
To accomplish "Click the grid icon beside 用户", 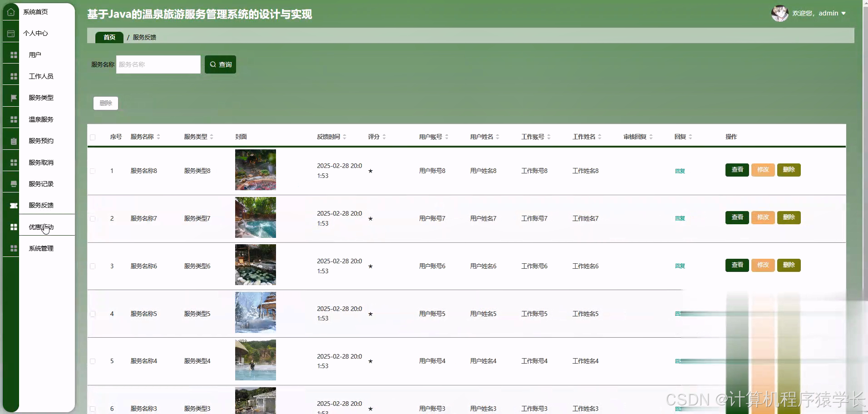I will (x=14, y=55).
